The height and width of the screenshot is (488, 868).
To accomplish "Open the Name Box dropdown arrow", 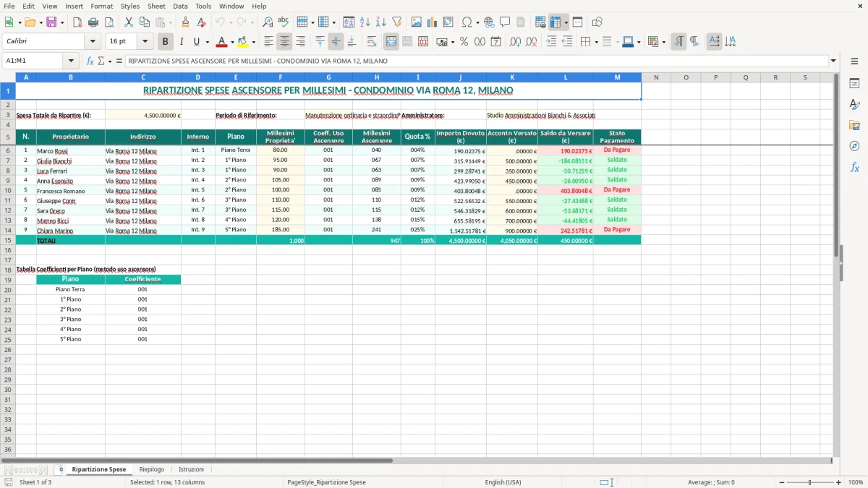I will coord(71,61).
